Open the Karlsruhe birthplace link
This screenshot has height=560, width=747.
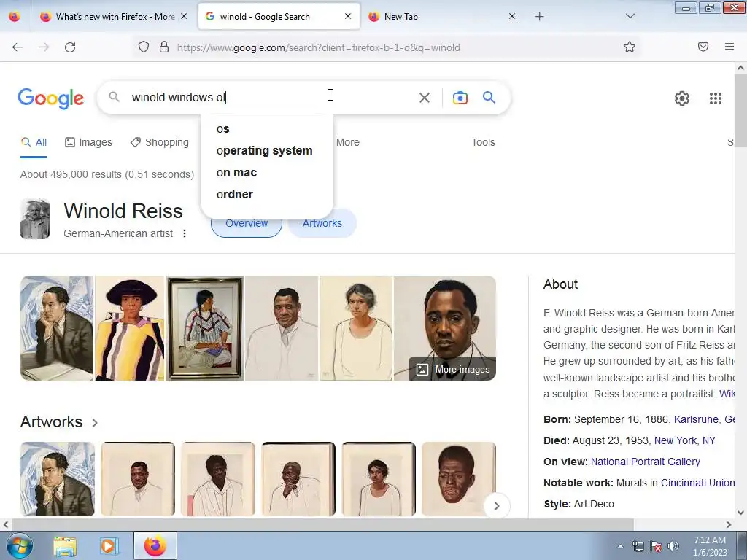coord(696,419)
